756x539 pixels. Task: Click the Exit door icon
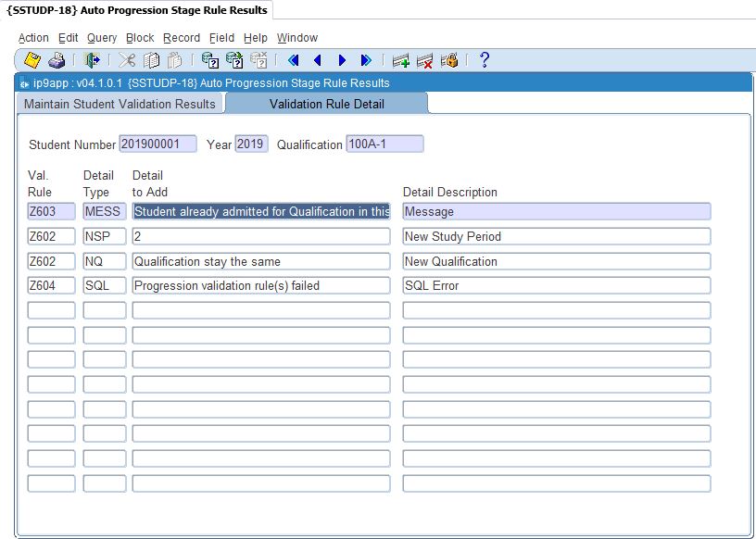(92, 60)
